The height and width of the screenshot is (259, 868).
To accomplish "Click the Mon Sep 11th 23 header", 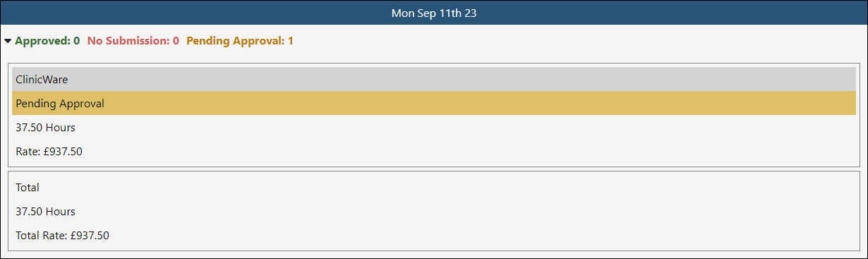I will 434,13.
